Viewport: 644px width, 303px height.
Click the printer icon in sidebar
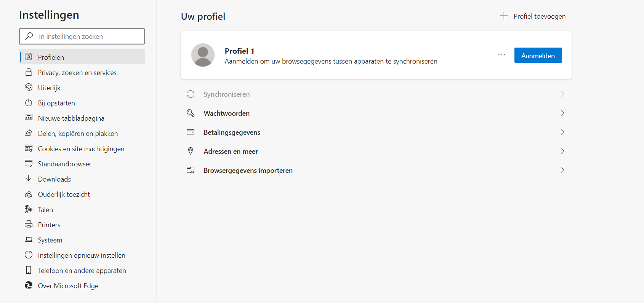pyautogui.click(x=29, y=225)
